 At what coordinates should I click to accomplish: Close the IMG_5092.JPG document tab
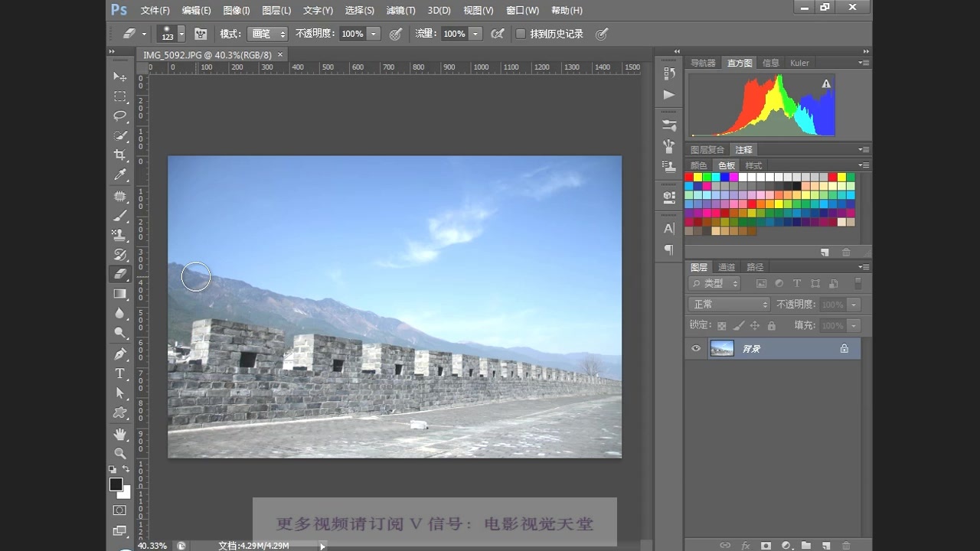click(280, 54)
